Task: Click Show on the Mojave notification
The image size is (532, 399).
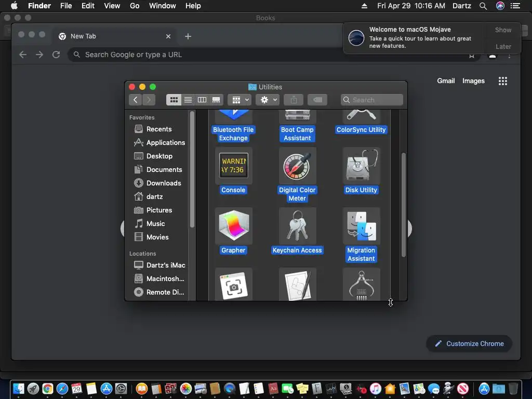Action: point(503,30)
